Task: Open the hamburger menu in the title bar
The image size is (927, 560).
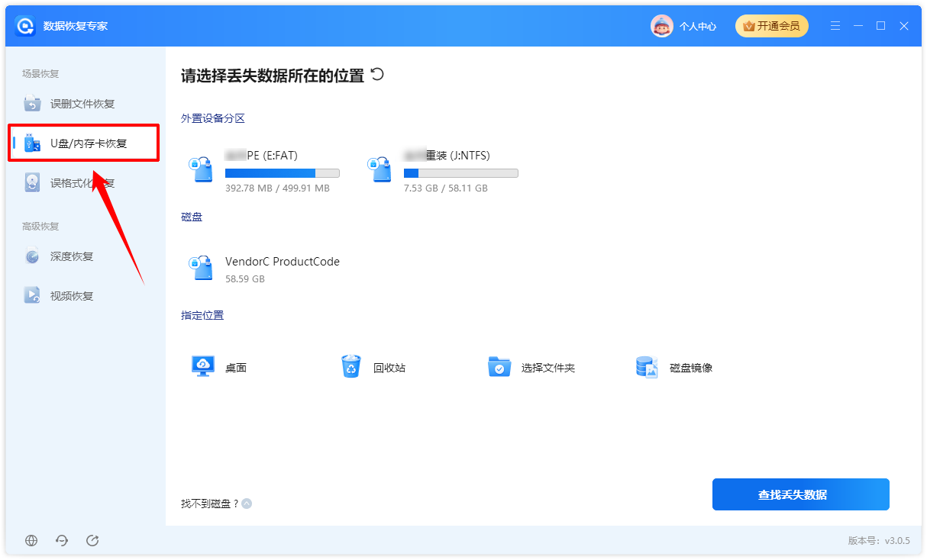Action: 835,26
